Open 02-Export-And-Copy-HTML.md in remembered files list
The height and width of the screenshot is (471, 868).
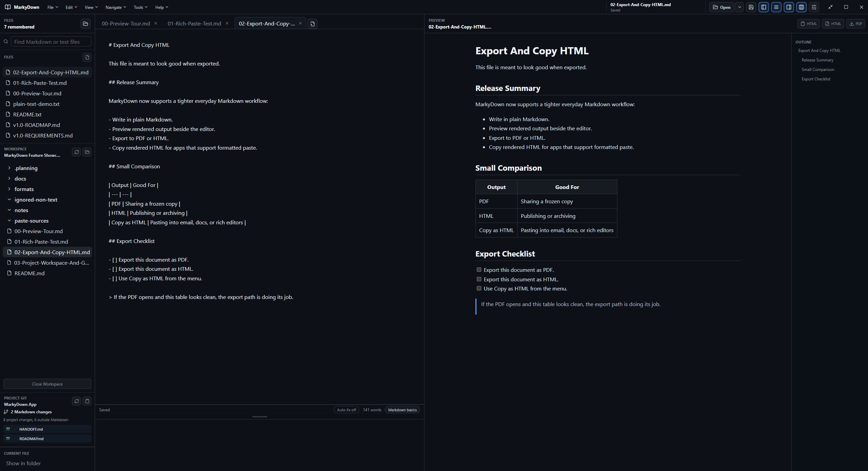click(x=47, y=72)
